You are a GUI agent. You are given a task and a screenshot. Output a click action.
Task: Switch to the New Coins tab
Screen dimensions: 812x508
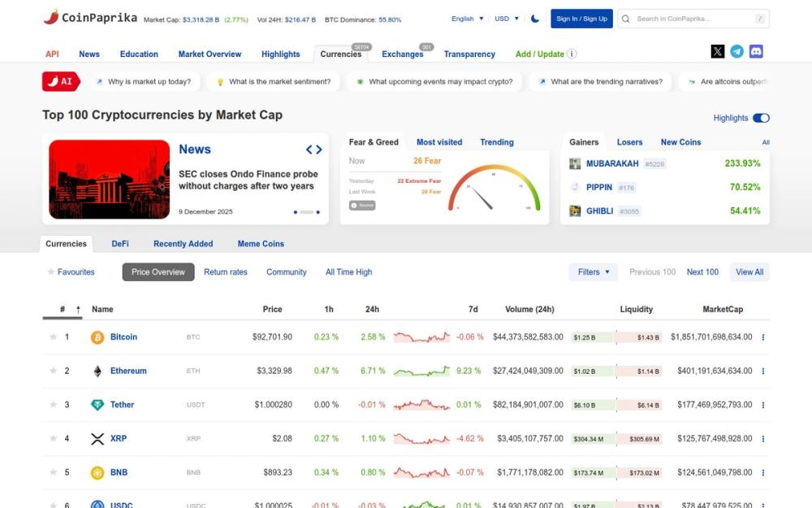(680, 142)
